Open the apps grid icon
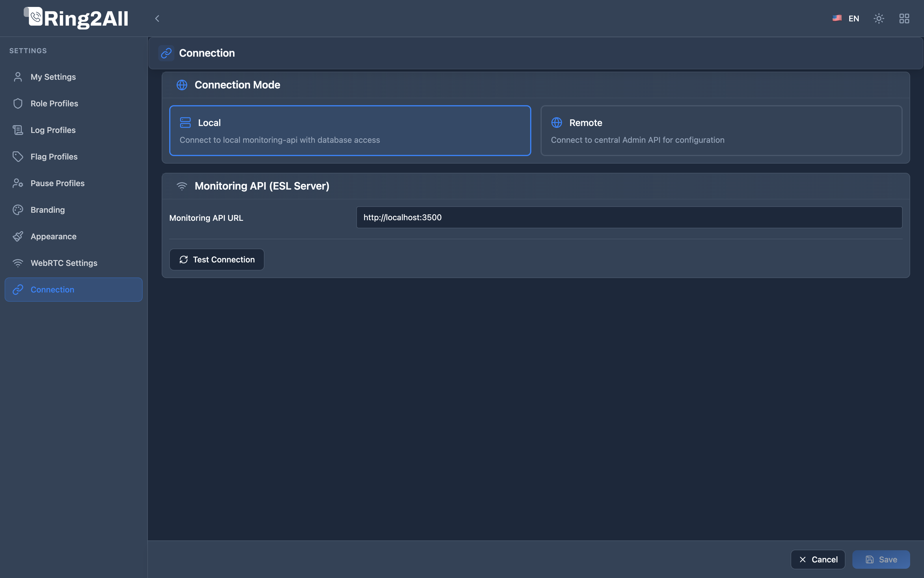This screenshot has width=924, height=578. tap(904, 18)
